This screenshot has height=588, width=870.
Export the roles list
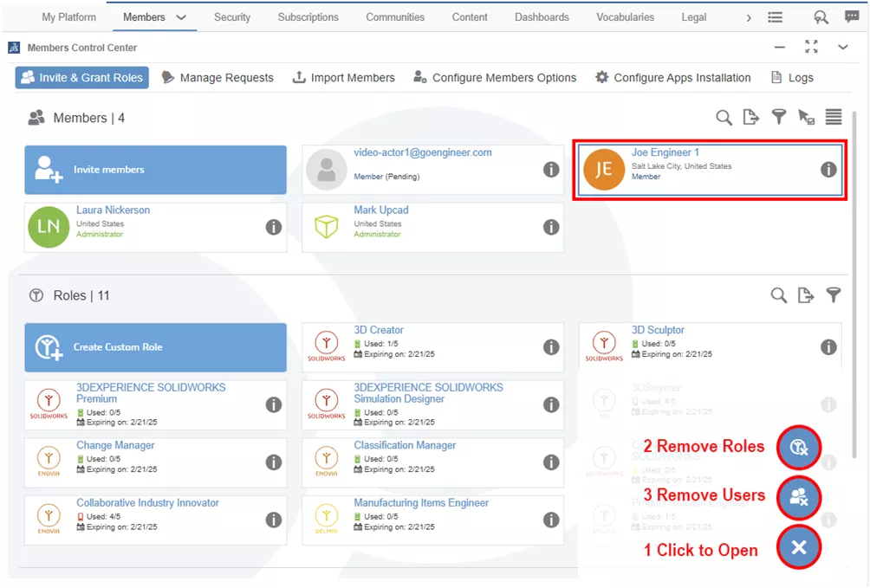(806, 295)
